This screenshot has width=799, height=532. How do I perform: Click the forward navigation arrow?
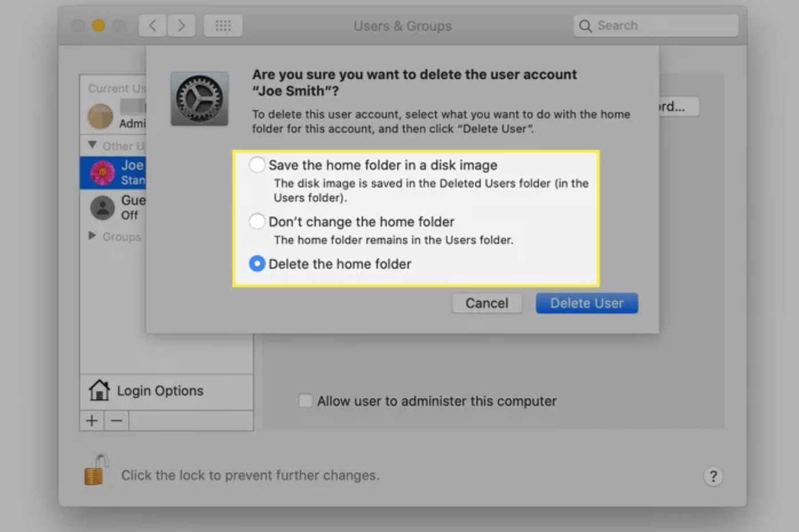point(181,25)
